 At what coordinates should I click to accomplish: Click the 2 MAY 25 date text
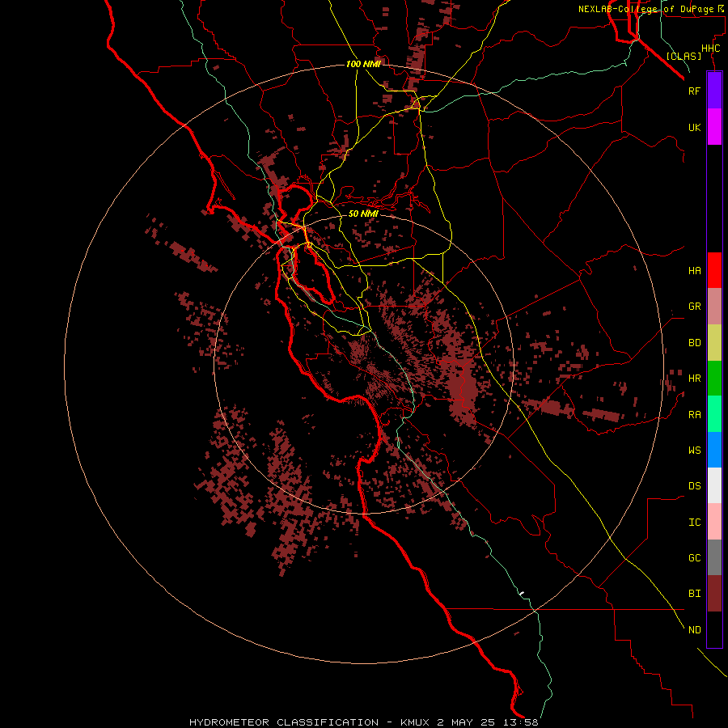click(x=467, y=722)
